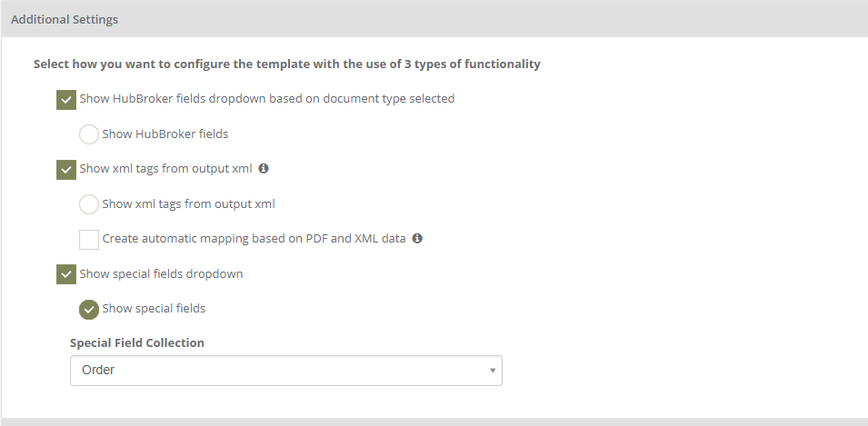Image resolution: width=868 pixels, height=426 pixels.
Task: Collapse the Additional Settings section header
Action: point(434,19)
